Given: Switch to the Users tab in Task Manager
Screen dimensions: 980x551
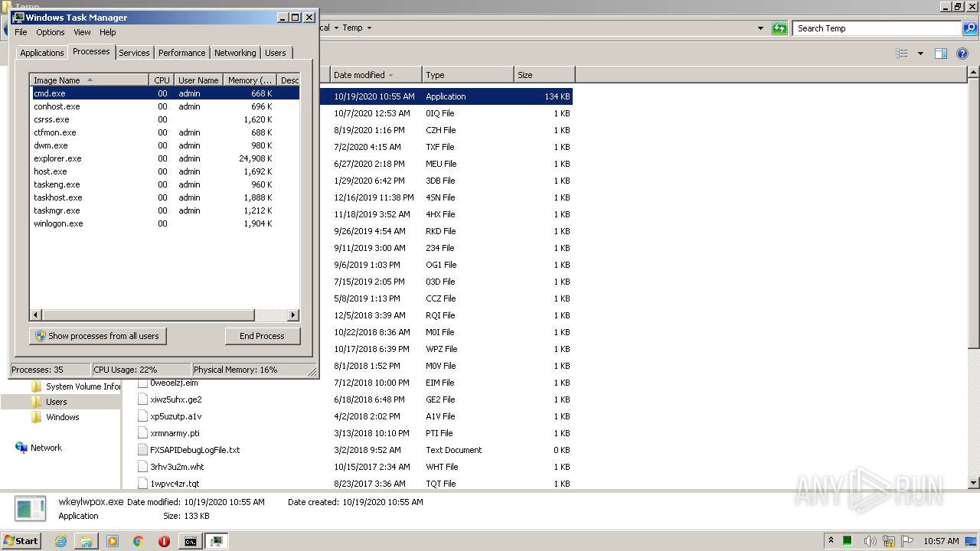Looking at the screenshot, I should point(276,53).
